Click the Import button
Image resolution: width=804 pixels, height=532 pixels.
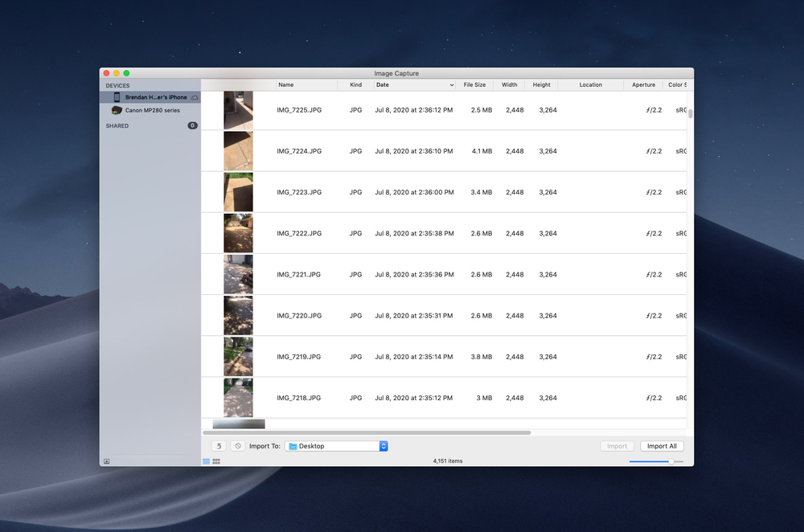coord(617,446)
